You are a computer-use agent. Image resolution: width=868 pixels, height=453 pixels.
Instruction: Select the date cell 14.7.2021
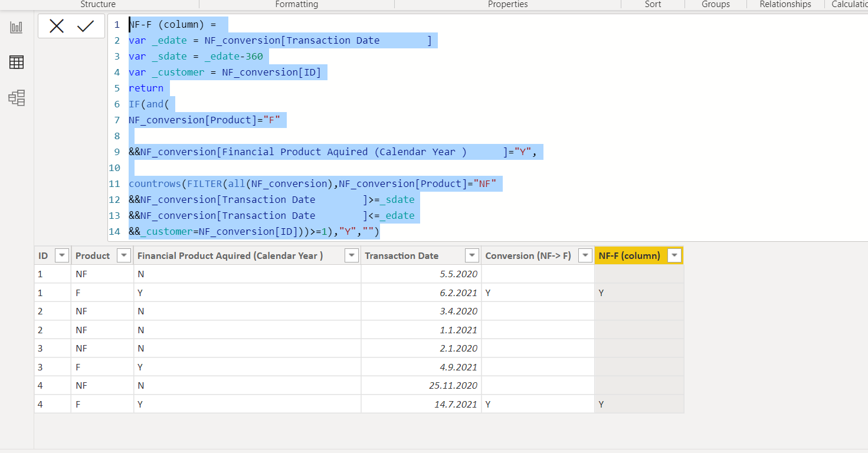[x=421, y=404]
